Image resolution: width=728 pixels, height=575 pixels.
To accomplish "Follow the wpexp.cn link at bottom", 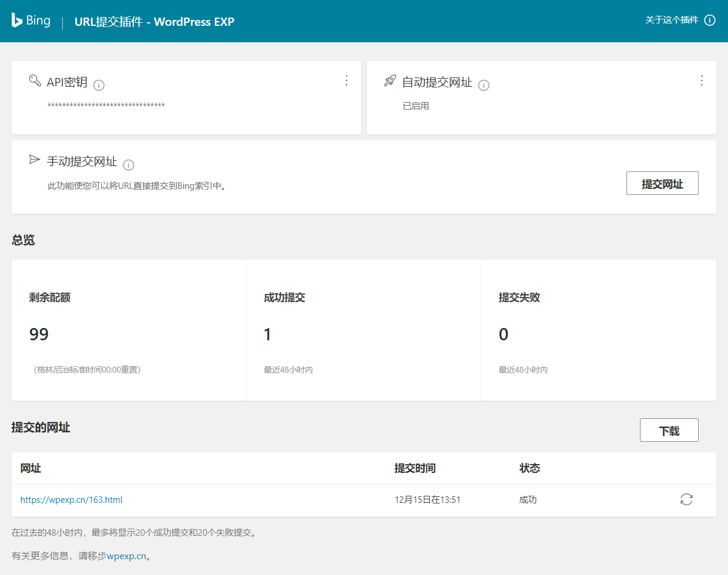I will [x=126, y=556].
